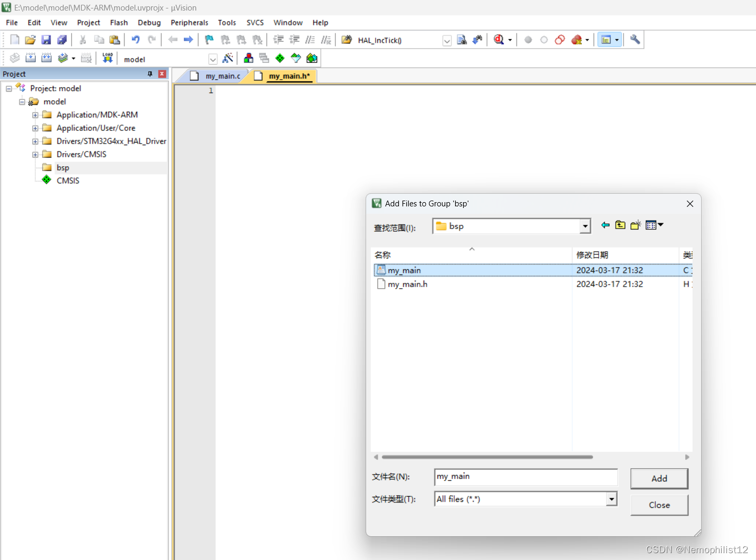This screenshot has width=756, height=560.
Task: Indent selected lines using indent icon
Action: point(279,40)
